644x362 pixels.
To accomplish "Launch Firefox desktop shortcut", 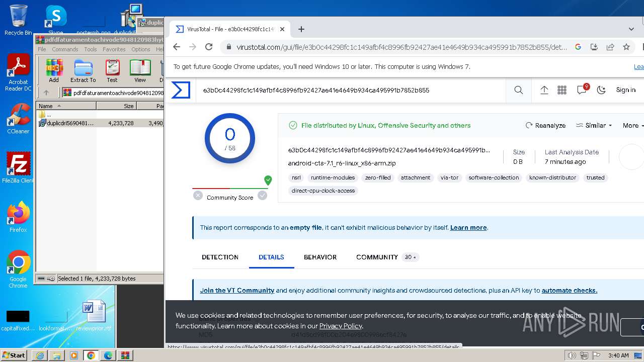I will [18, 217].
